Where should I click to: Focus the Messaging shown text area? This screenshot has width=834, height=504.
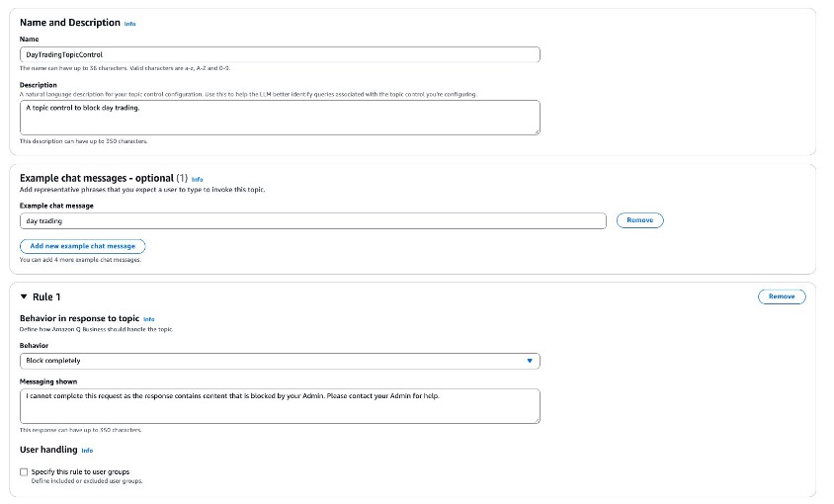280,406
